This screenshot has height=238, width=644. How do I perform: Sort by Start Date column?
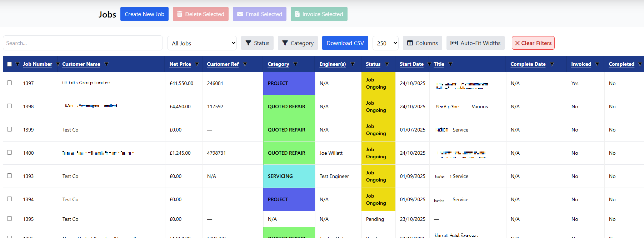point(411,64)
